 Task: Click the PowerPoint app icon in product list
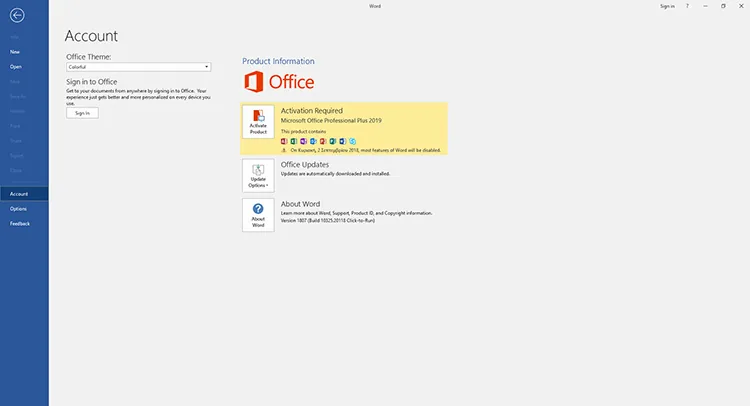[323, 141]
